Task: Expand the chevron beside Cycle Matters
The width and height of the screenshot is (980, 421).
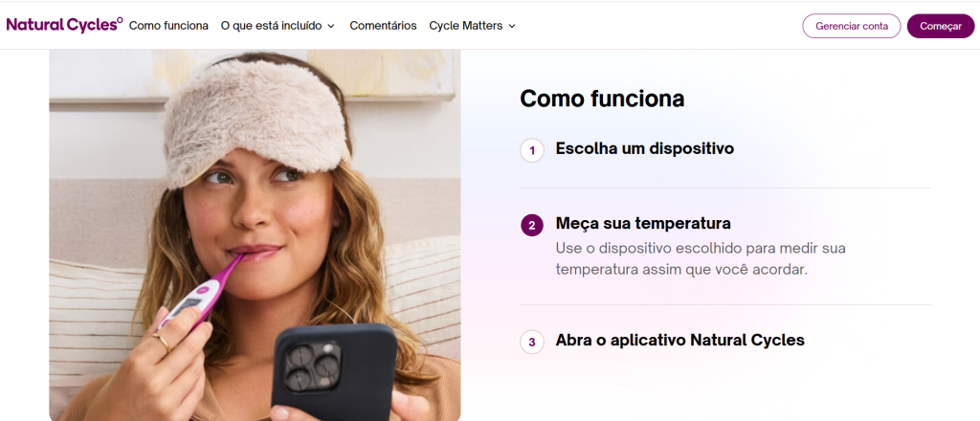Action: tap(512, 26)
